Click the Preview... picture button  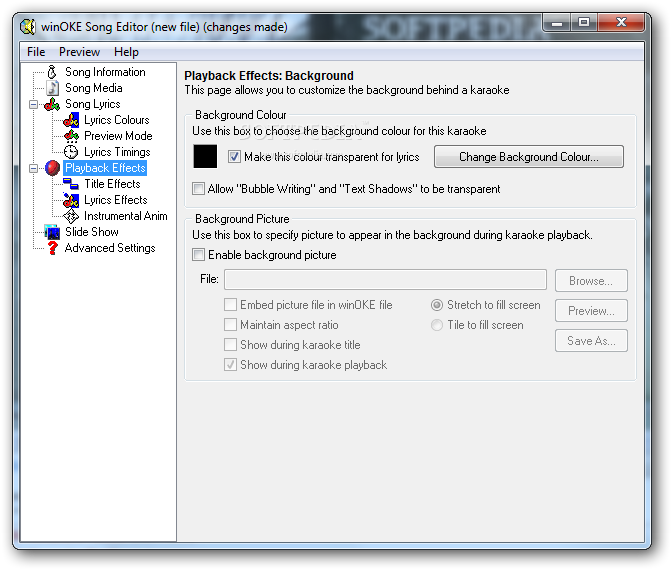tap(591, 310)
